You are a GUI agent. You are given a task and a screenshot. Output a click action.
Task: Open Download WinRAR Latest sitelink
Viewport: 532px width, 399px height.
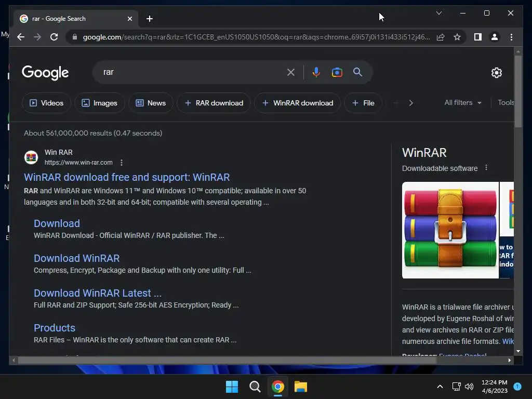(x=97, y=293)
